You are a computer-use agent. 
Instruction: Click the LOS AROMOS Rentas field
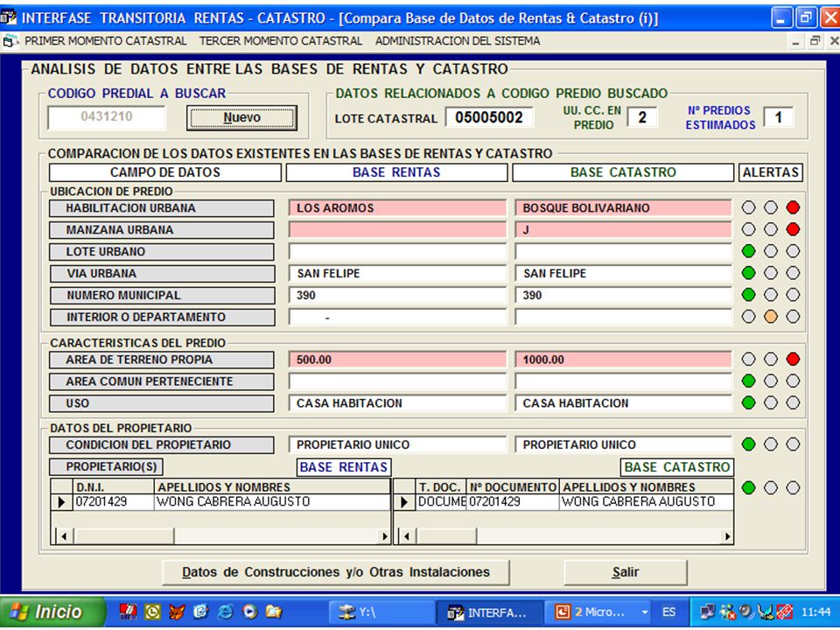pyautogui.click(x=397, y=208)
